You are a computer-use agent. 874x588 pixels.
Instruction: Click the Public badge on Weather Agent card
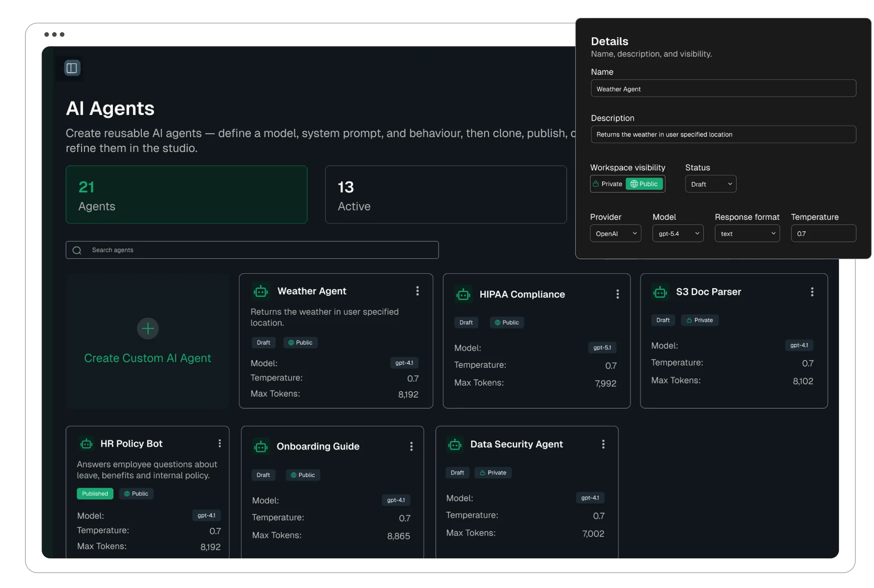[300, 342]
